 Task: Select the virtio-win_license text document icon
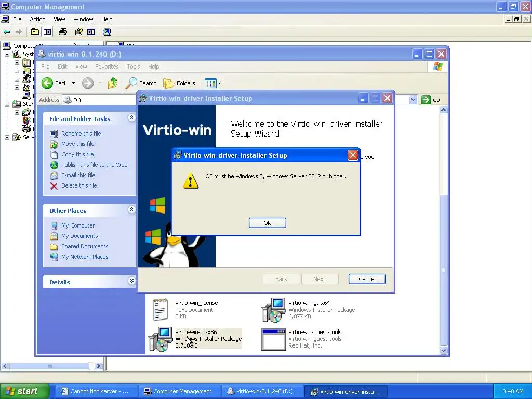160,310
